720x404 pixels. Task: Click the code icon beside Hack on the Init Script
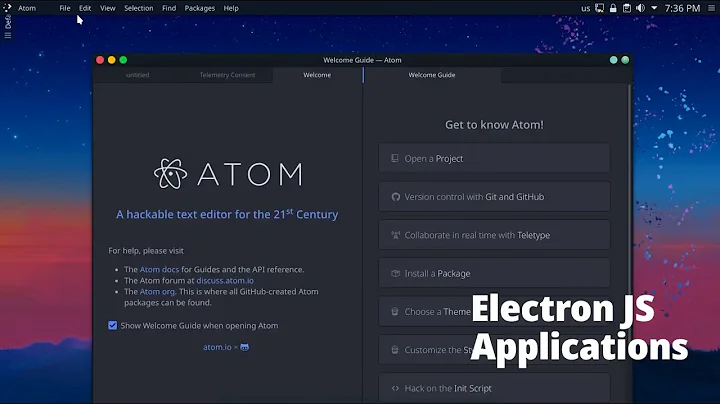click(395, 389)
